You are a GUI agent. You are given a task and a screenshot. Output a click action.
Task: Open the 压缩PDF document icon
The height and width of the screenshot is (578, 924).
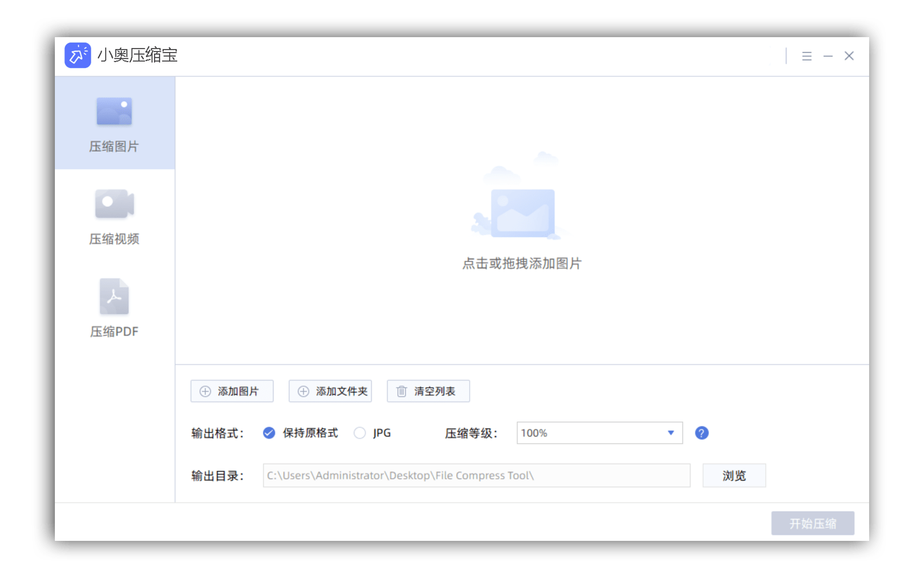114,296
